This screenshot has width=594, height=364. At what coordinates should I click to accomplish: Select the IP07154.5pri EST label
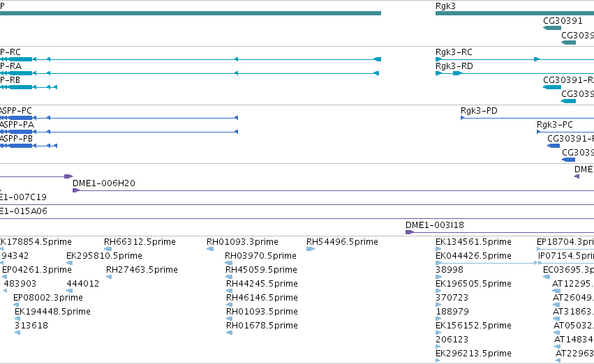(566, 256)
